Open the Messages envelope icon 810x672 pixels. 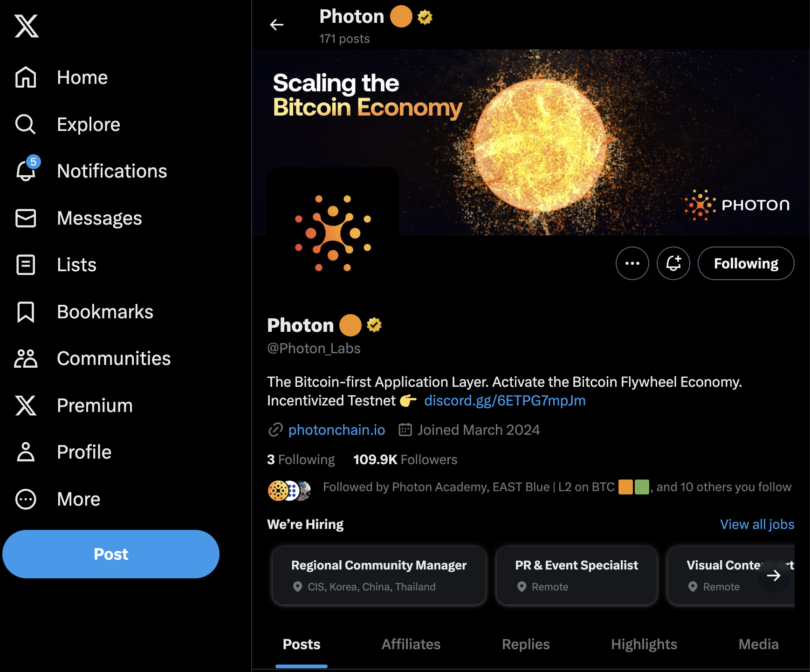tap(26, 218)
